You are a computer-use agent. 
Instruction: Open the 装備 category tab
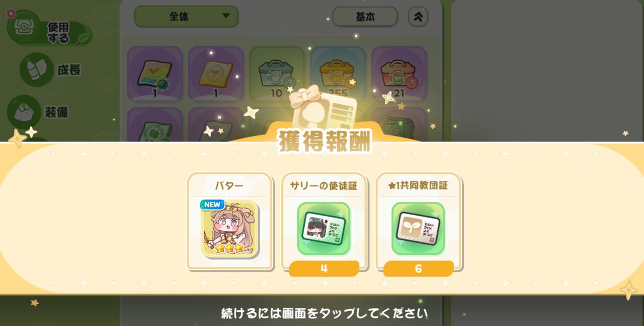(x=38, y=112)
